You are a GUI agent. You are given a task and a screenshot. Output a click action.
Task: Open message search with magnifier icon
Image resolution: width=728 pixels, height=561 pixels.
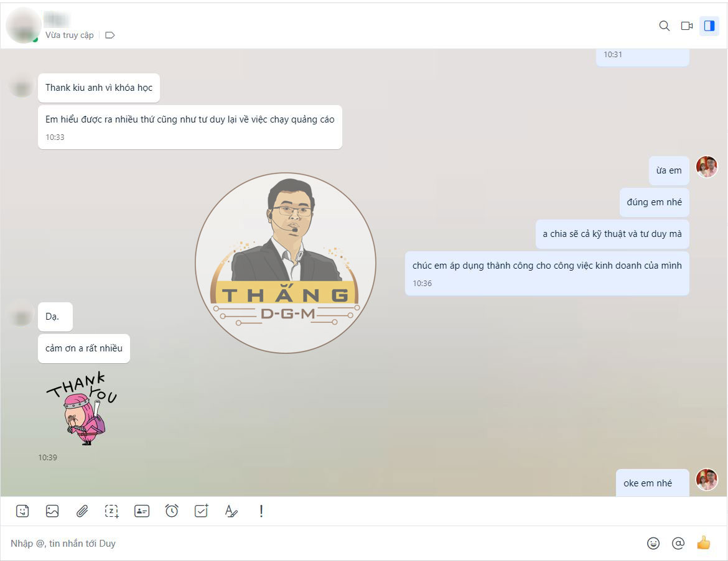(x=665, y=26)
